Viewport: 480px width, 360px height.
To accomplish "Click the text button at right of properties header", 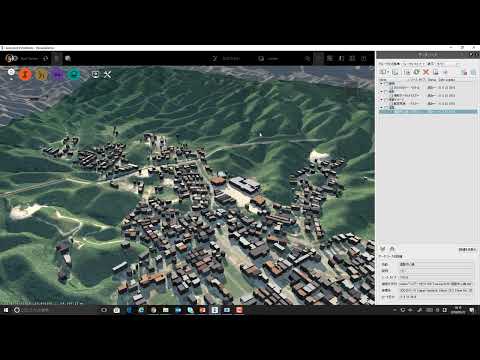I will coord(467,249).
